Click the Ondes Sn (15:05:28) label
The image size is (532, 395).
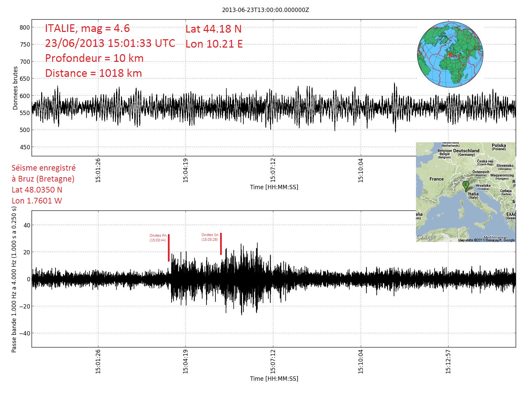[210, 237]
